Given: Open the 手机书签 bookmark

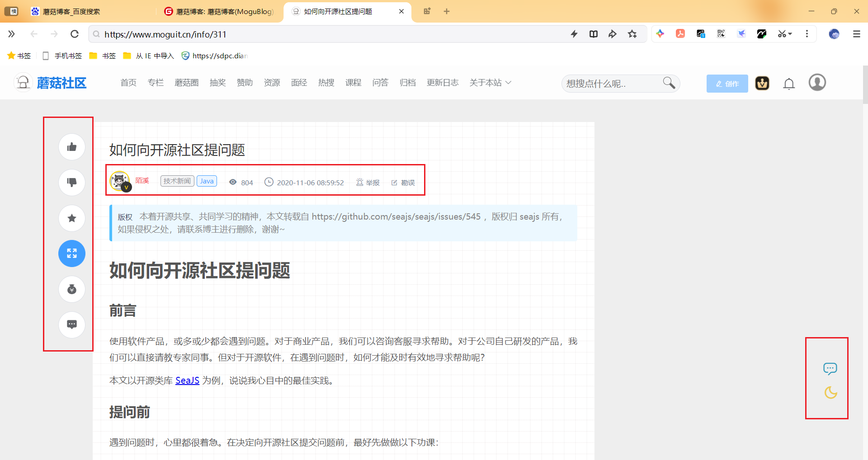Looking at the screenshot, I should [62, 56].
